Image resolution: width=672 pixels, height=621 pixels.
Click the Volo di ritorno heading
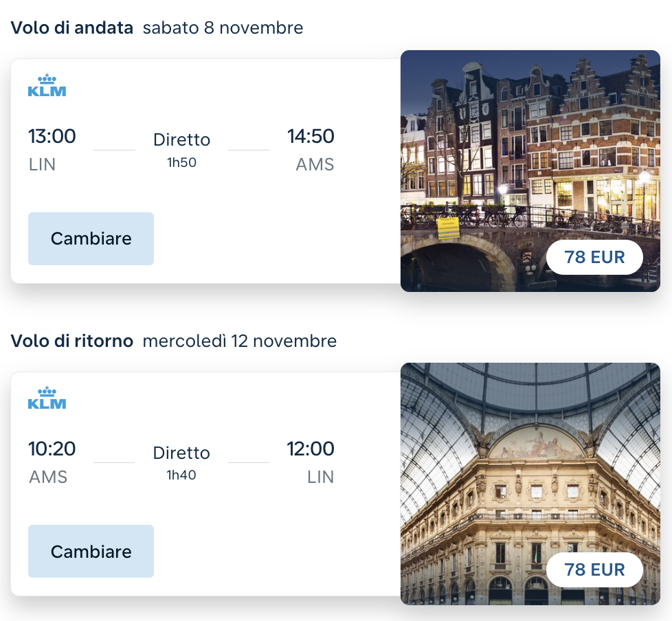tap(72, 341)
